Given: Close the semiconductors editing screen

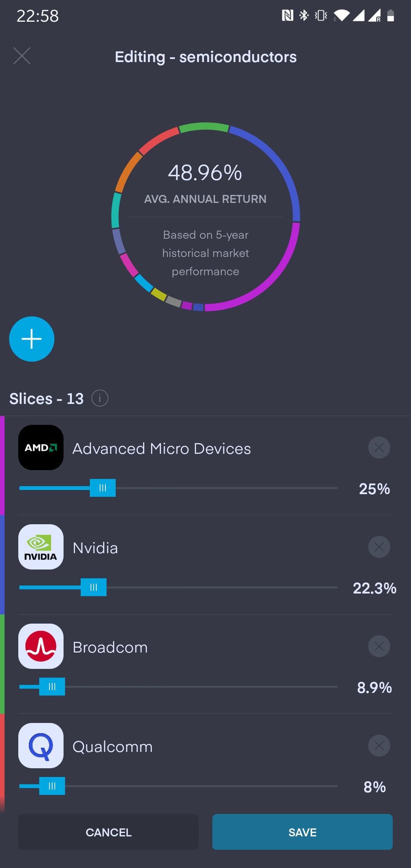Looking at the screenshot, I should (x=22, y=56).
